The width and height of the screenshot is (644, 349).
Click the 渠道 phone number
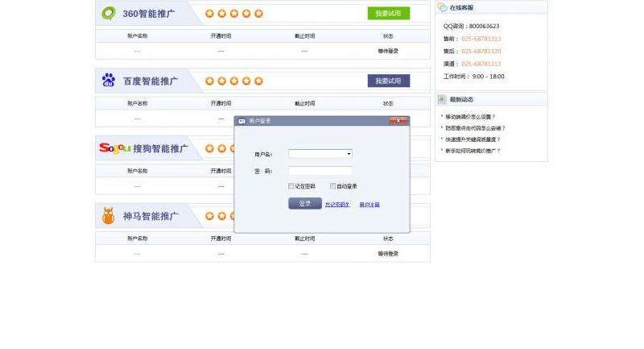[481, 64]
